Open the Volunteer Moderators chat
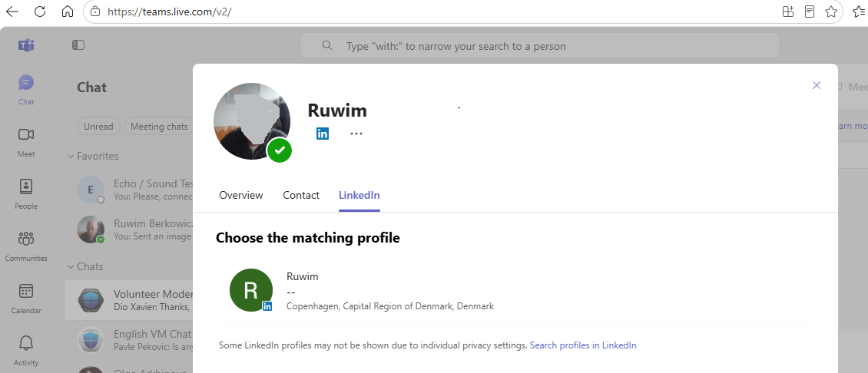Viewport: 868px width, 373px height. point(129,300)
